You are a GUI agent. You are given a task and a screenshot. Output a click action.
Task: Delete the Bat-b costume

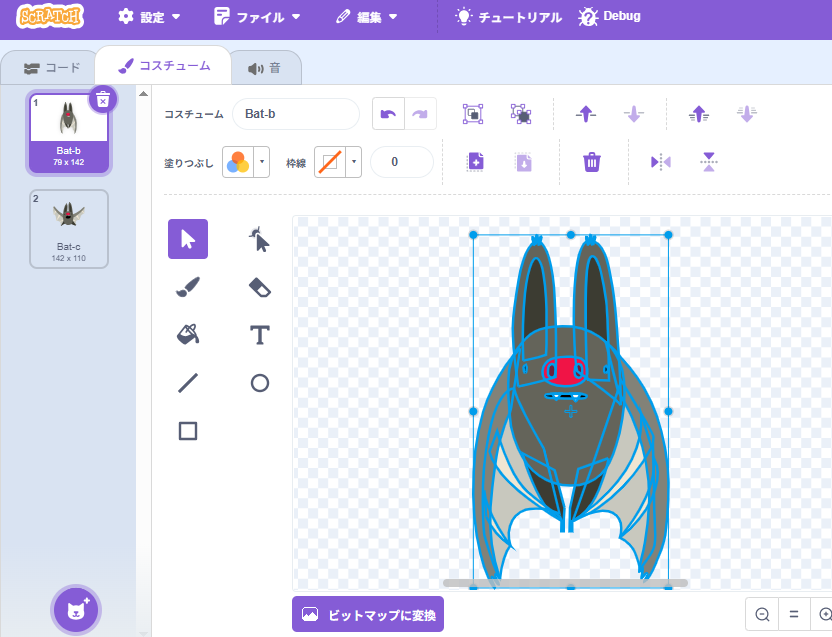[x=103, y=99]
